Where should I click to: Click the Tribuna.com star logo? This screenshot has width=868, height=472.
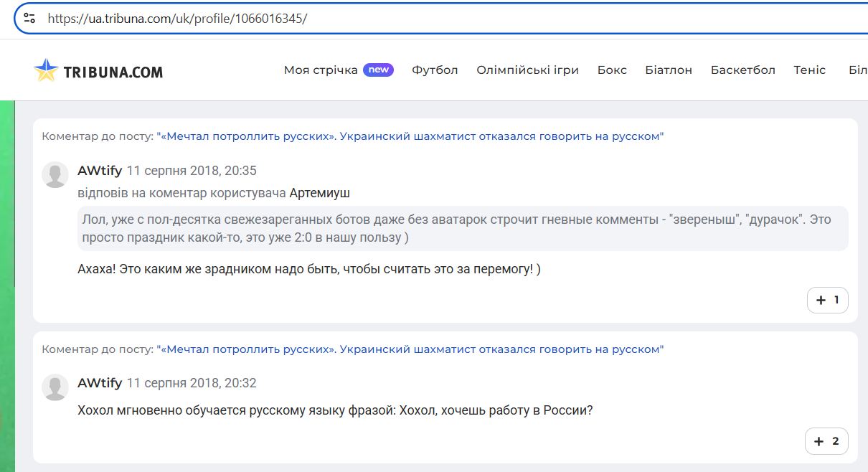46,70
